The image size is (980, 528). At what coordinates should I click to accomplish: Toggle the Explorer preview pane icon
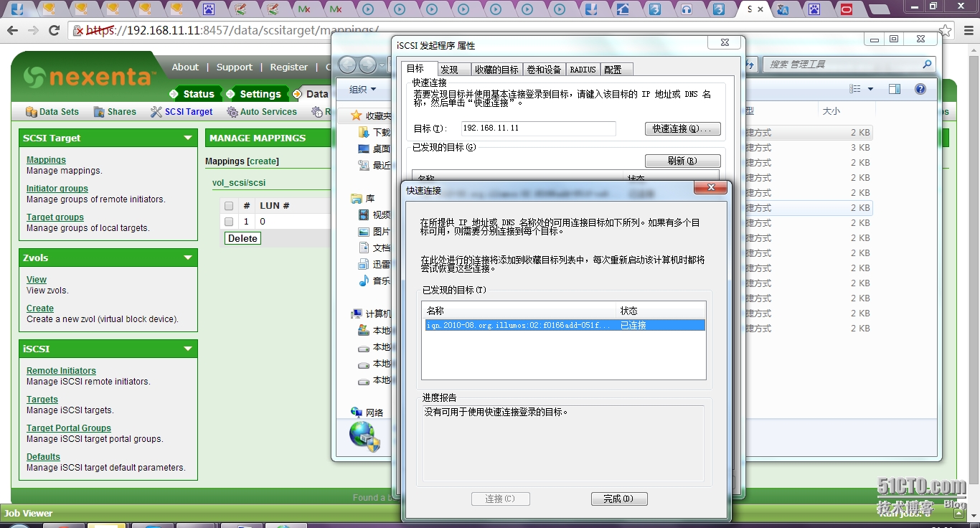click(895, 89)
